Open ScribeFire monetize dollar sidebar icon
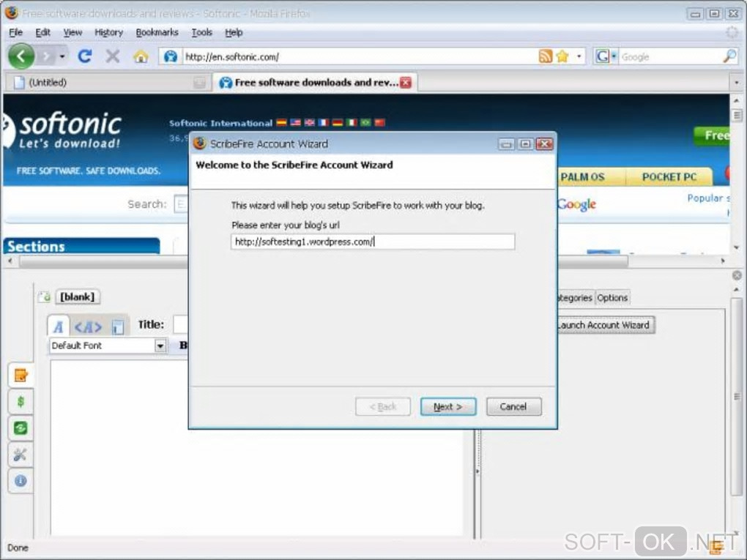This screenshot has width=747, height=560. pos(21,401)
